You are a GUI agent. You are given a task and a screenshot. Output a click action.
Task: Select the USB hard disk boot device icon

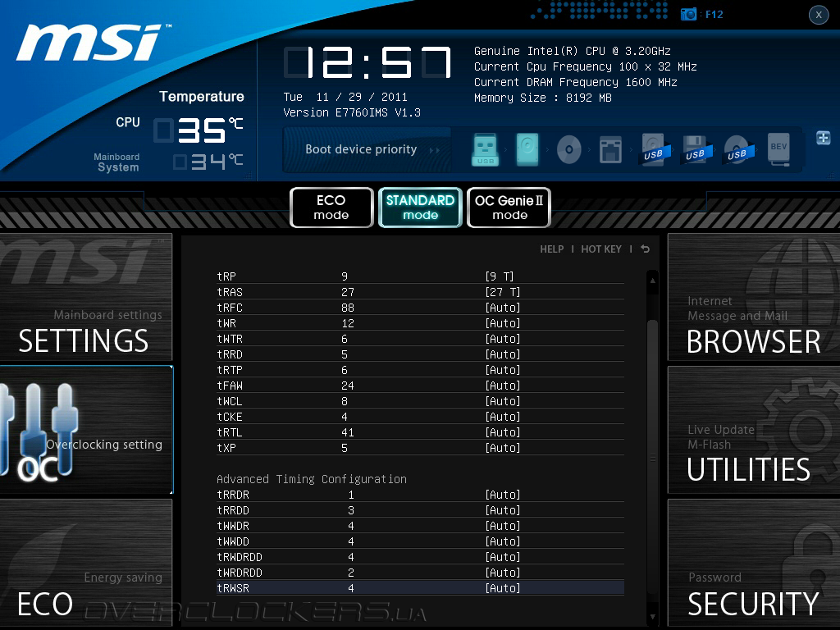click(654, 149)
